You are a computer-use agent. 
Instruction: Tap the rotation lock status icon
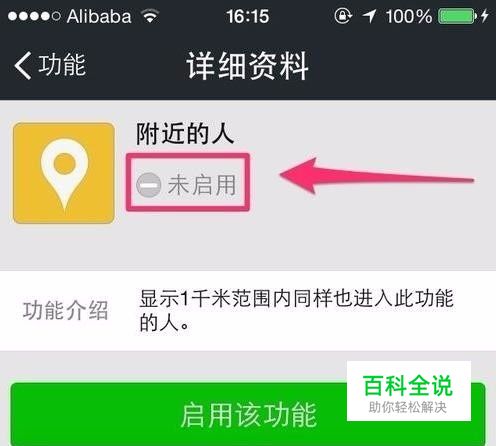coord(343,16)
